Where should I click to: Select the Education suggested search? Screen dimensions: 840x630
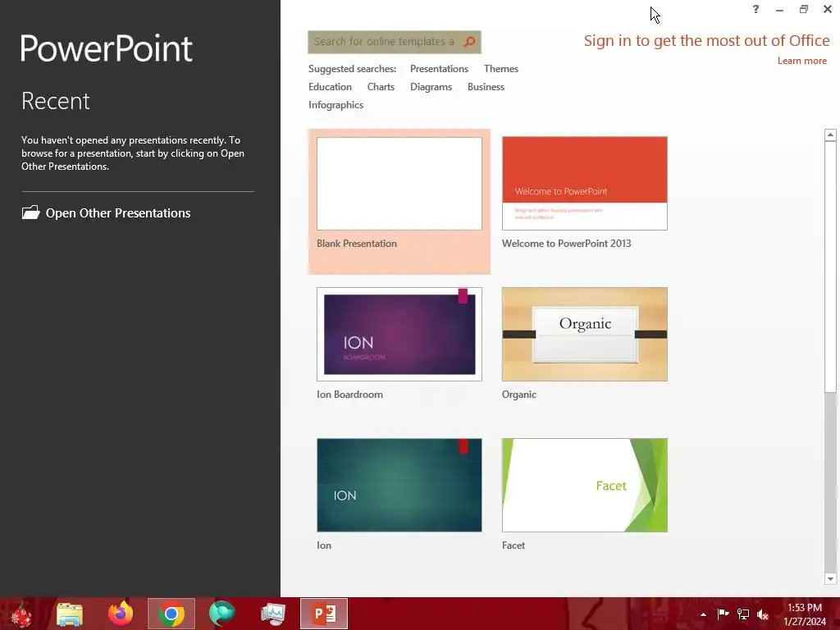pos(330,87)
